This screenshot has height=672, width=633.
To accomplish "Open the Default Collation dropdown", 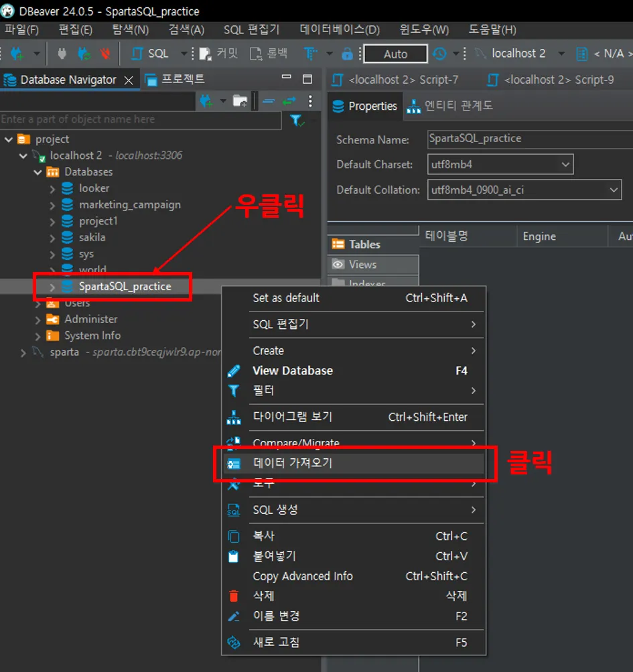I will point(524,190).
